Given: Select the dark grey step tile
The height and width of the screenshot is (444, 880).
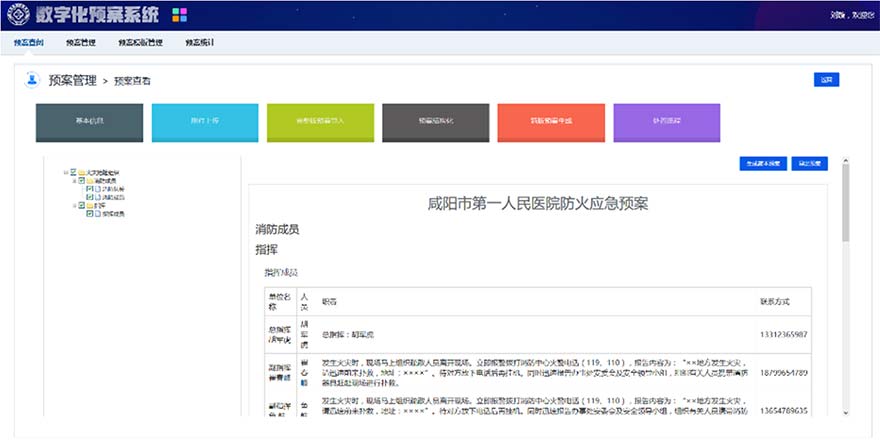Looking at the screenshot, I should coord(436,122).
